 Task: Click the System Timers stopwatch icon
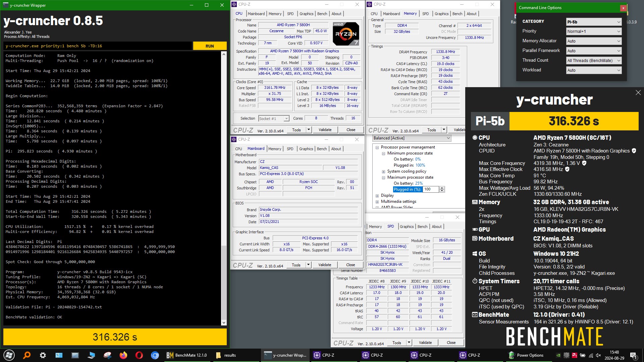tap(475, 281)
